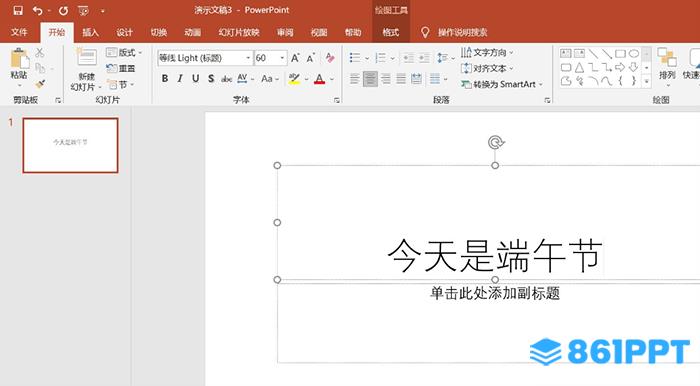The height and width of the screenshot is (386, 700).
Task: Go to the 幻灯片放映 tab
Action: 239,32
